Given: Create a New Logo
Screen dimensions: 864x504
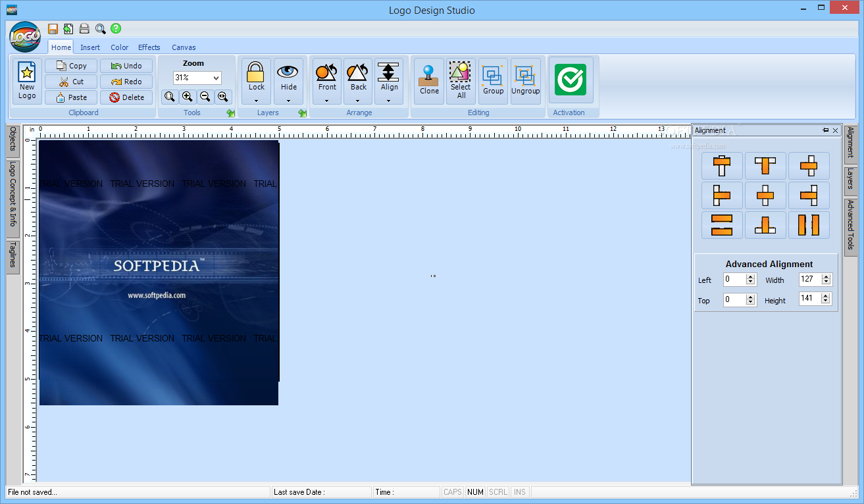Looking at the screenshot, I should (x=27, y=82).
